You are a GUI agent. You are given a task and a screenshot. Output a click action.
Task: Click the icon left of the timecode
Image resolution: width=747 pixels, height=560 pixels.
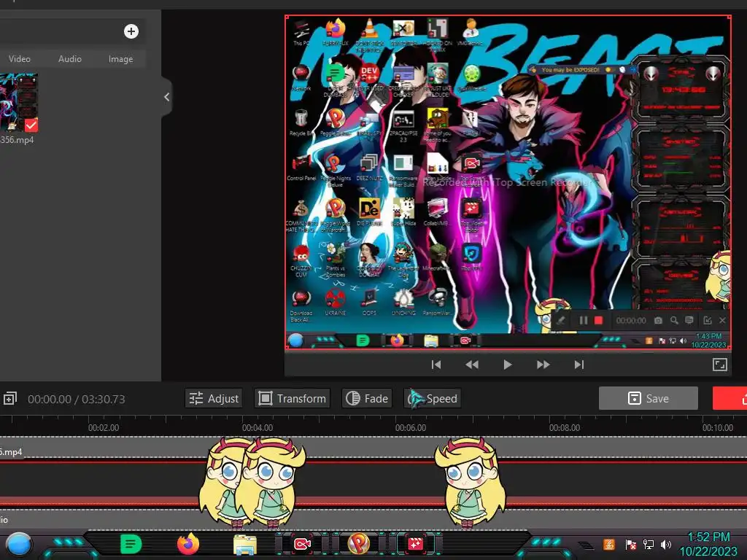coord(10,399)
